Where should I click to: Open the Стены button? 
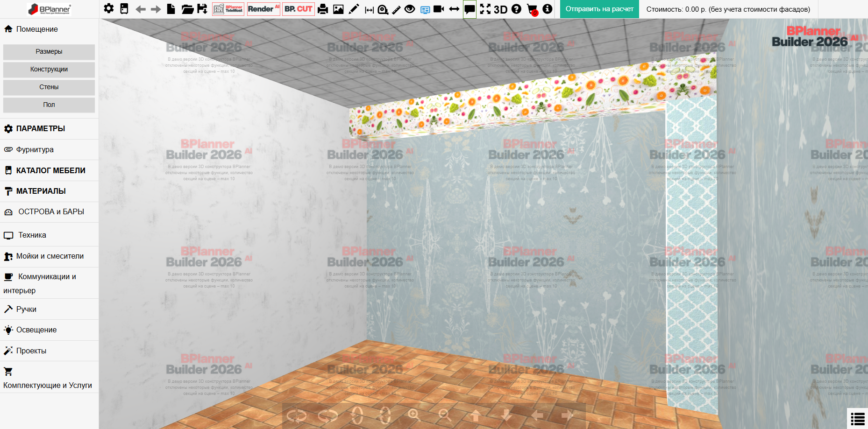tap(49, 87)
